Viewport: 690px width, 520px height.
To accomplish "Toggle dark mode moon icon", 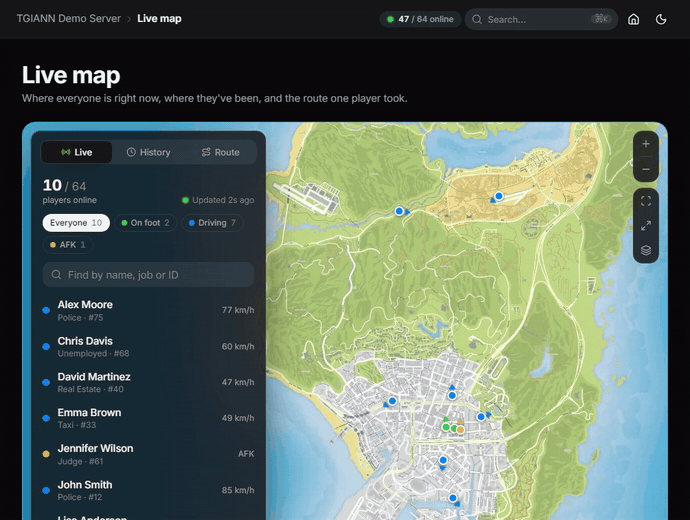I will click(661, 19).
